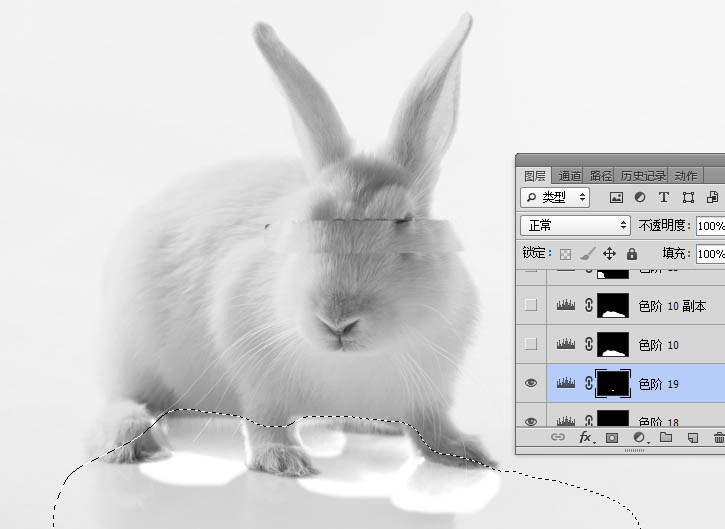Select the 色阶 19 layer mask thumbnail

pos(612,383)
